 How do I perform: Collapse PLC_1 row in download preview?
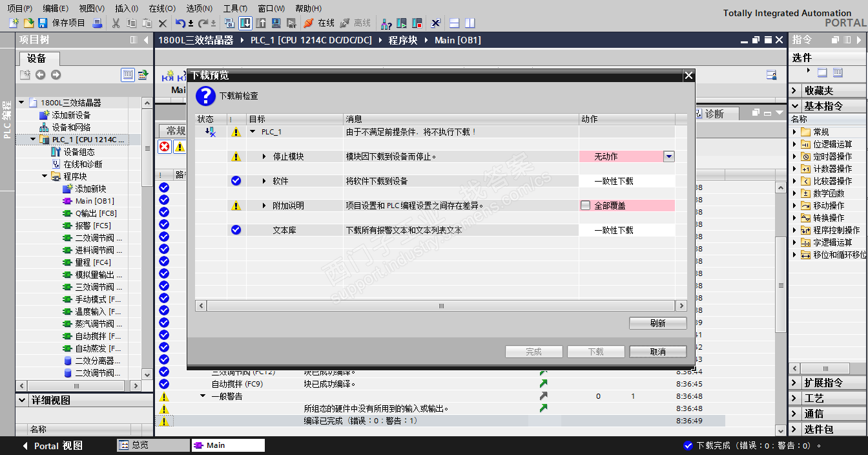pos(253,132)
